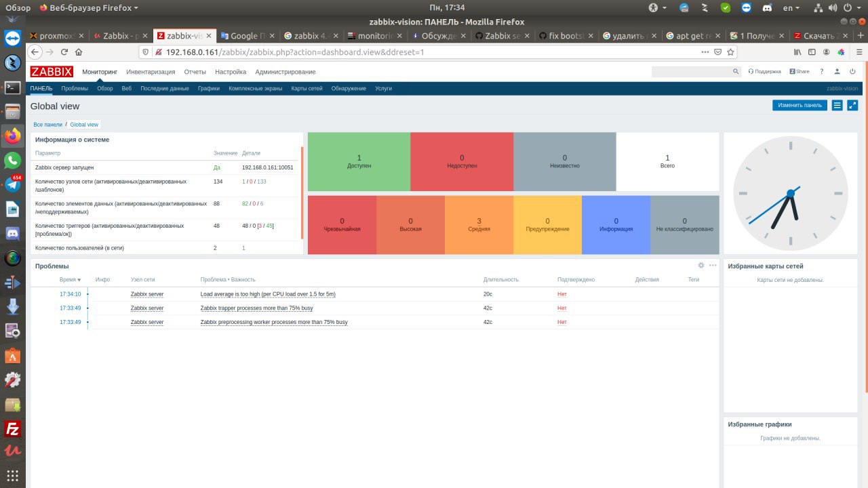
Task: Open Terminal from the dock
Action: click(x=12, y=87)
